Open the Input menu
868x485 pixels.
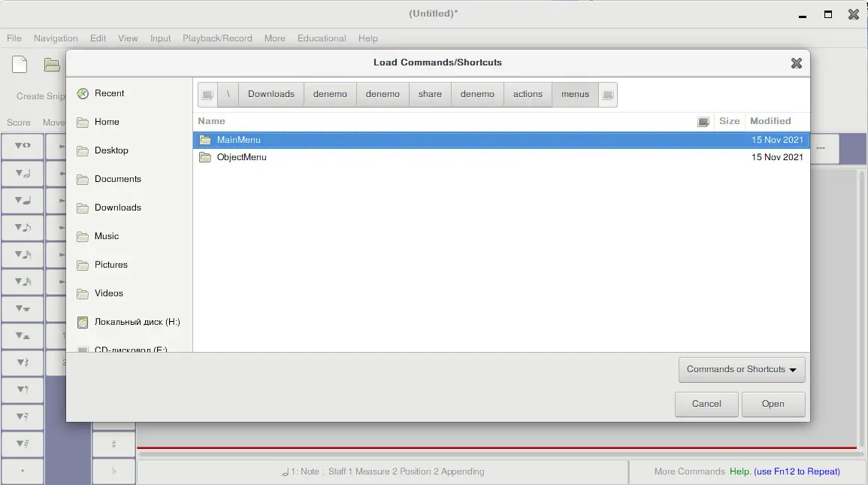pos(161,38)
